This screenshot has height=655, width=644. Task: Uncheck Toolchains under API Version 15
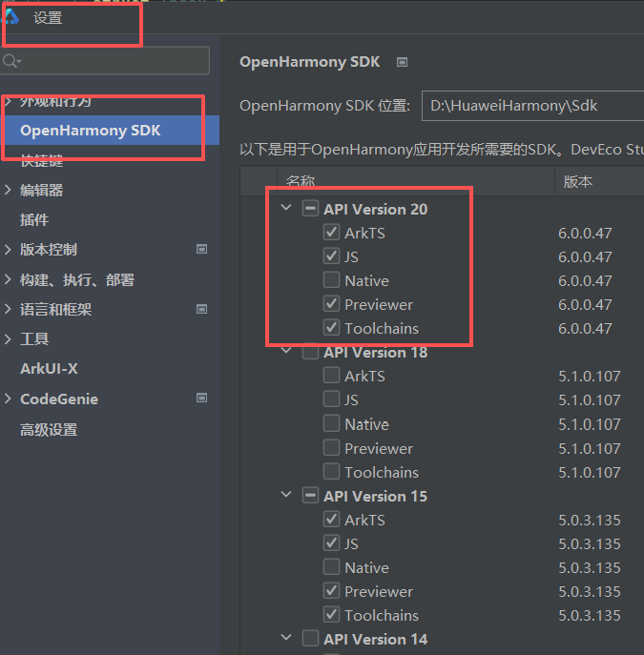331,615
